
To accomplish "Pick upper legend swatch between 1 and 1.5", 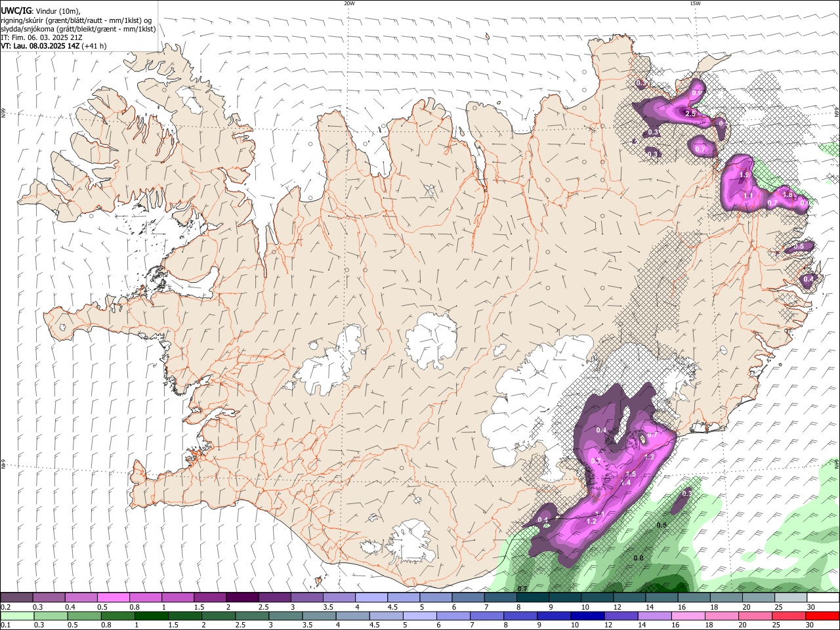I will (177, 598).
